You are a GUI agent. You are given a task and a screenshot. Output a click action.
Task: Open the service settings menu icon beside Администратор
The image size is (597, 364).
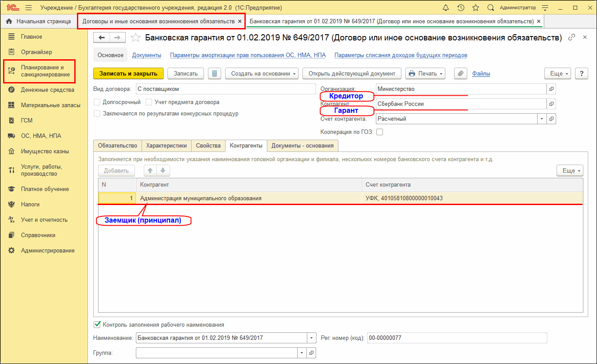(545, 7)
